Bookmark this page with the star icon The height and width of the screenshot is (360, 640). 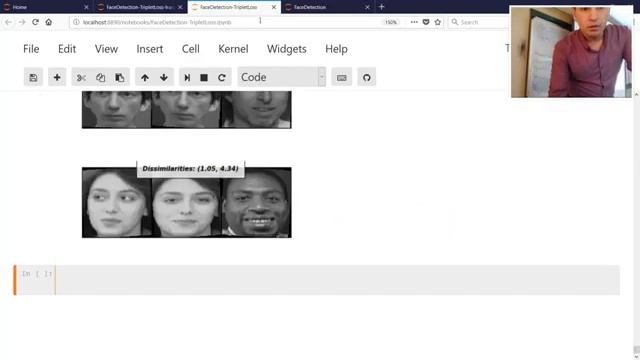438,22
